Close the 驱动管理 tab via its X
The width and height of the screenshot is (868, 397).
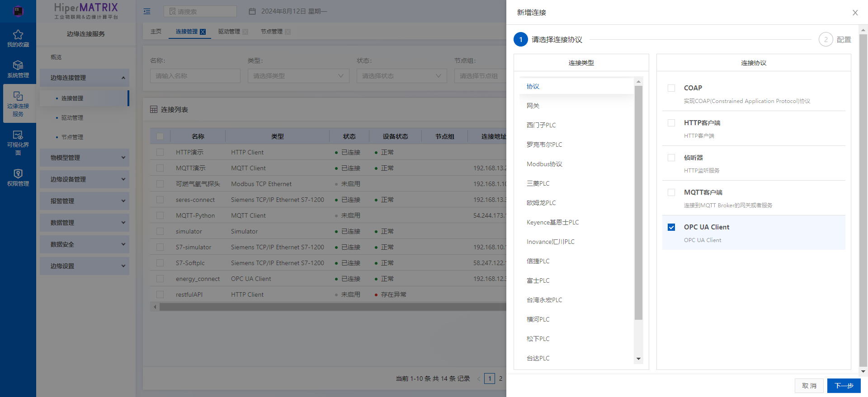pos(245,32)
